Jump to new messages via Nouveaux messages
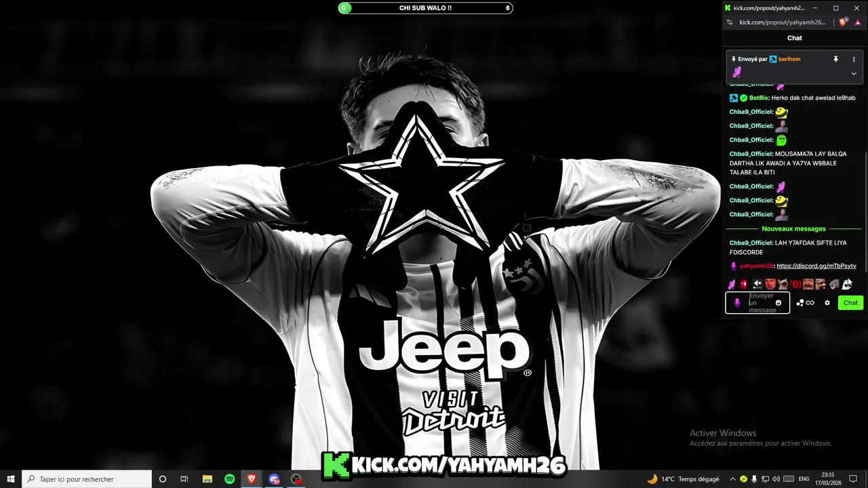Viewport: 868px width, 488px height. pyautogui.click(x=793, y=228)
